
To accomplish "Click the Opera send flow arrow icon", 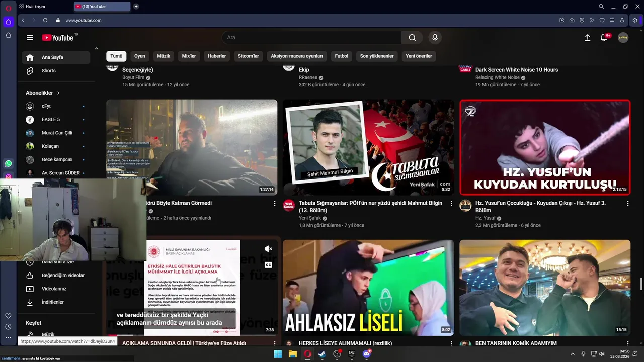I will (592, 20).
